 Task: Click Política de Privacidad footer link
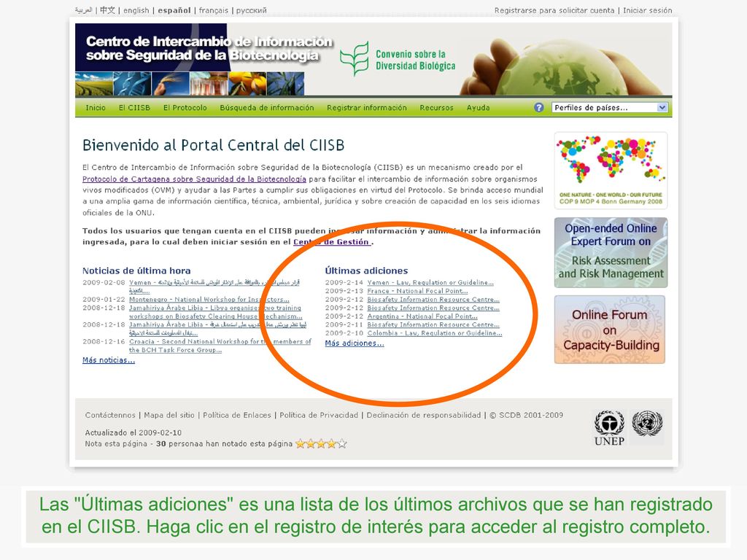click(319, 415)
